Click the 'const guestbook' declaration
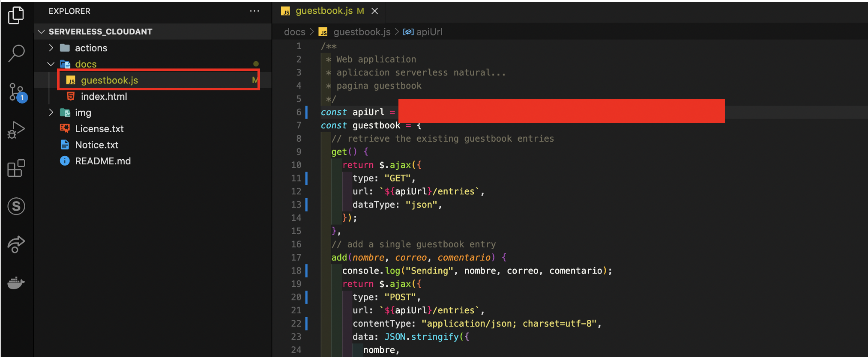The height and width of the screenshot is (357, 868). coord(360,125)
